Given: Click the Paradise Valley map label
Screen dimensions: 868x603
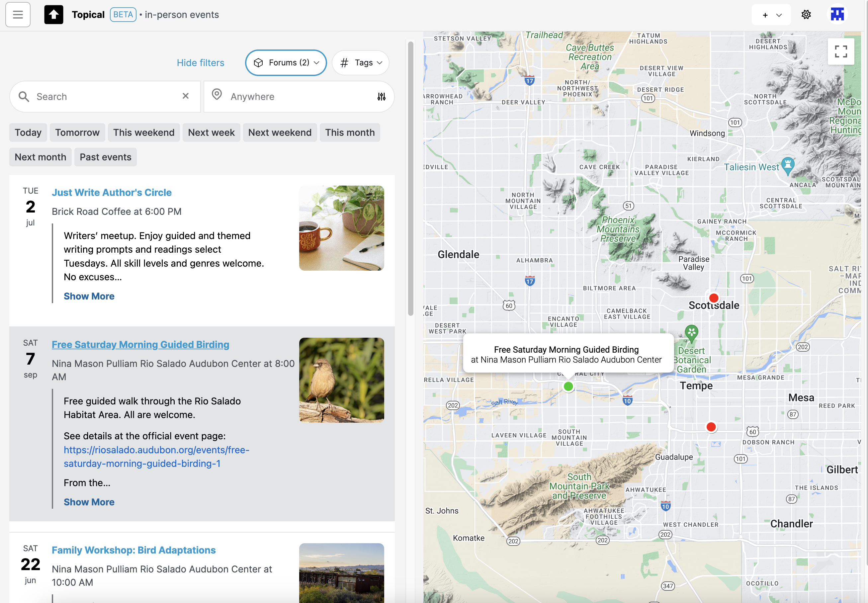Looking at the screenshot, I should [x=693, y=263].
